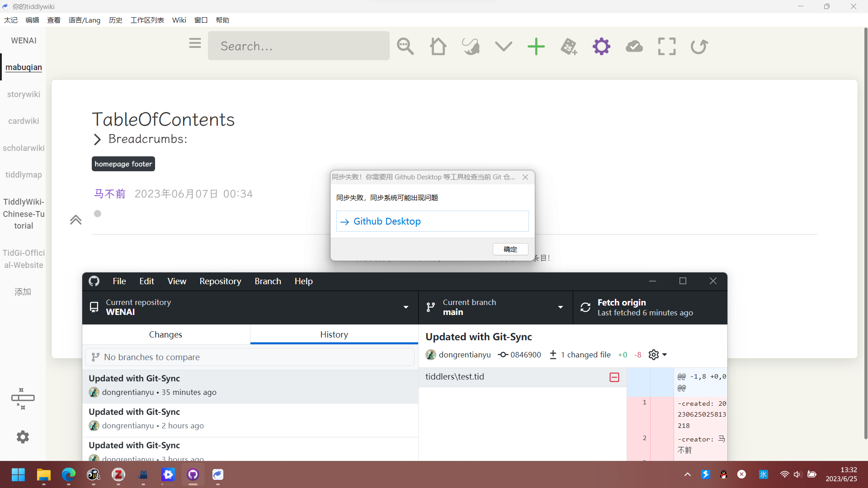
Task: Toggle the sidebar with the hamburger icon
Action: (195, 43)
